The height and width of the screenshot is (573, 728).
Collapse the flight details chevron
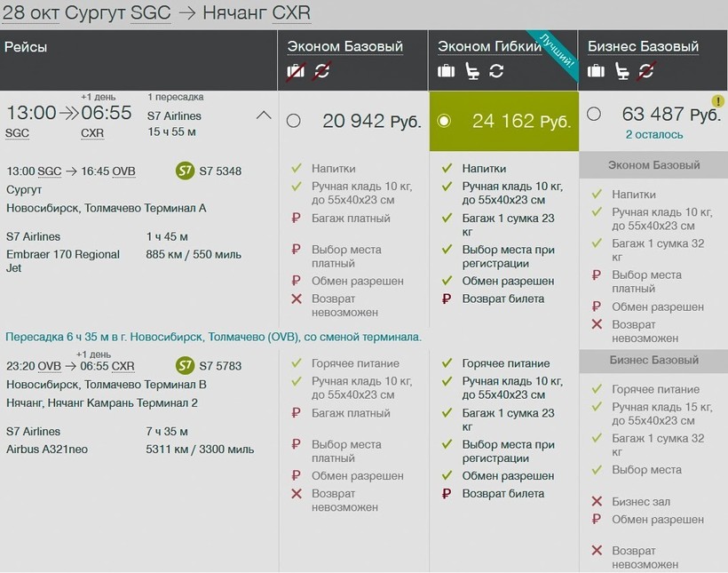pyautogui.click(x=264, y=115)
